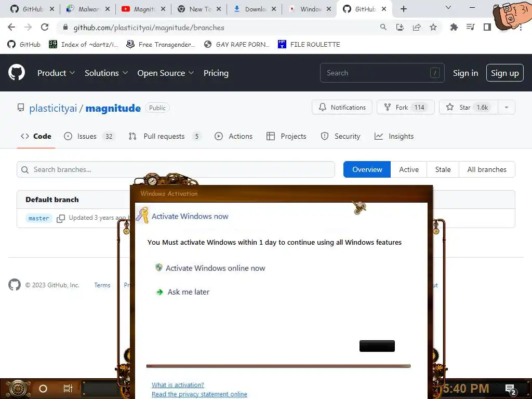Open the zoom magnifier icon in address bar

[x=383, y=28]
